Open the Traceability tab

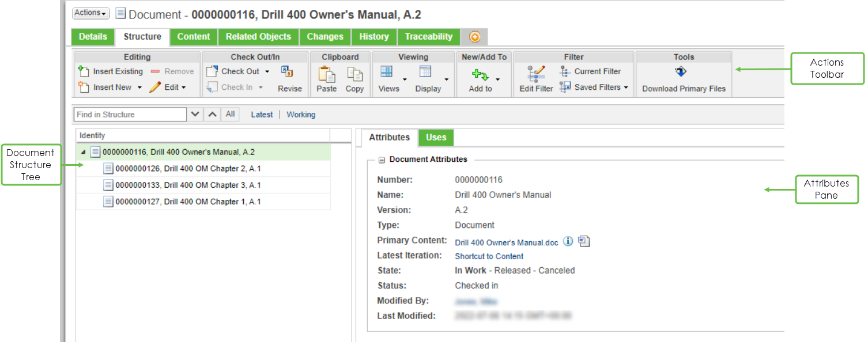428,37
